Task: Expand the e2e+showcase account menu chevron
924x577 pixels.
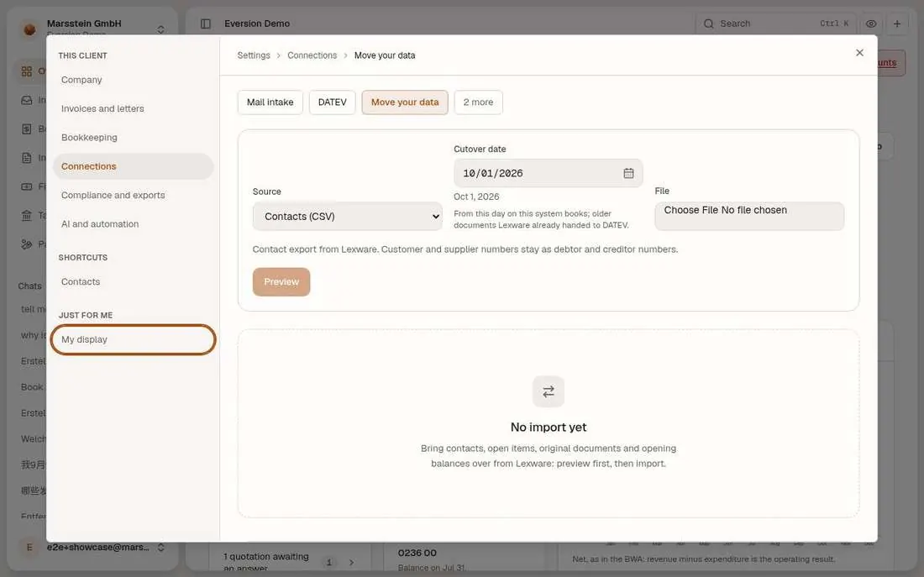Action: point(161,548)
